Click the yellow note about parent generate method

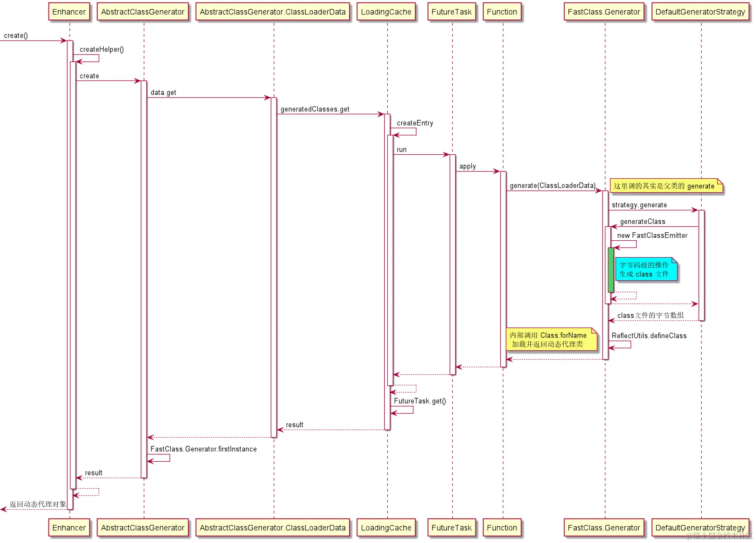[x=666, y=186]
